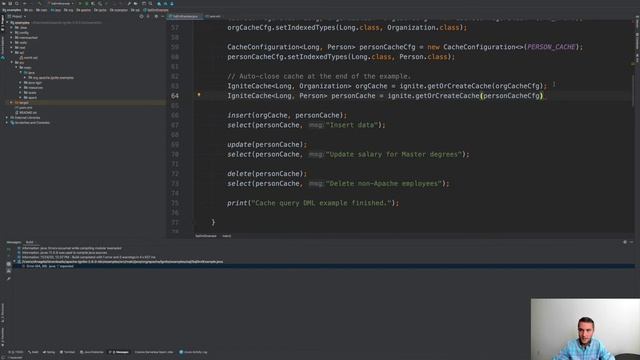
Task: Open the run configuration selector in toolbar
Action: [61, 4]
